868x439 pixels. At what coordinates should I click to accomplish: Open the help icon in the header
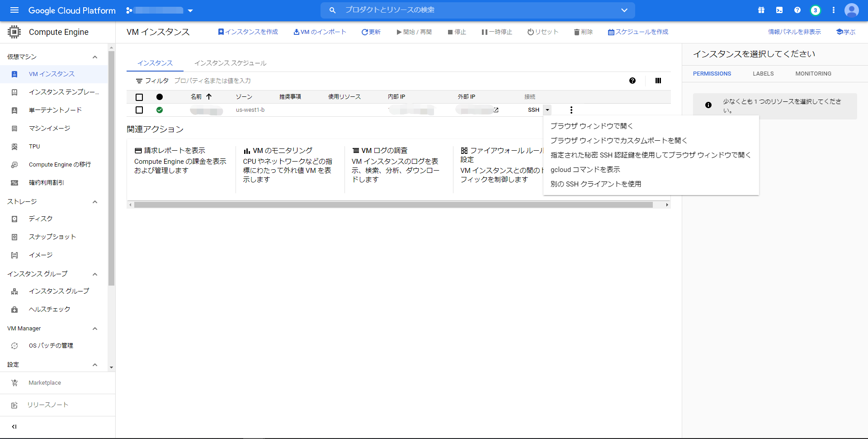(x=797, y=10)
